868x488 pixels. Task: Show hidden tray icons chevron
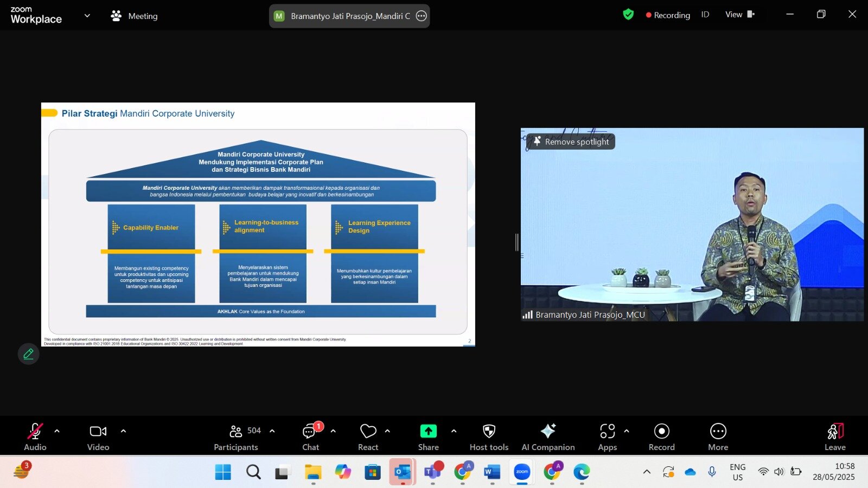[x=647, y=472]
